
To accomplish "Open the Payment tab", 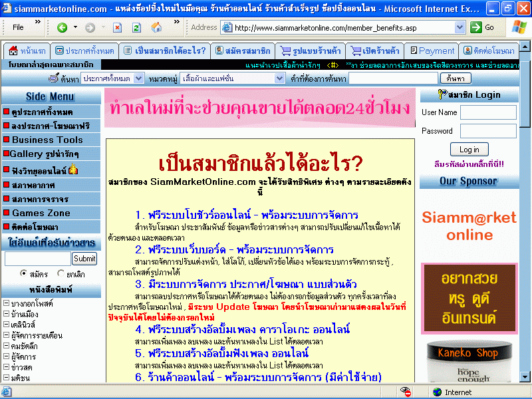I will [x=432, y=51].
